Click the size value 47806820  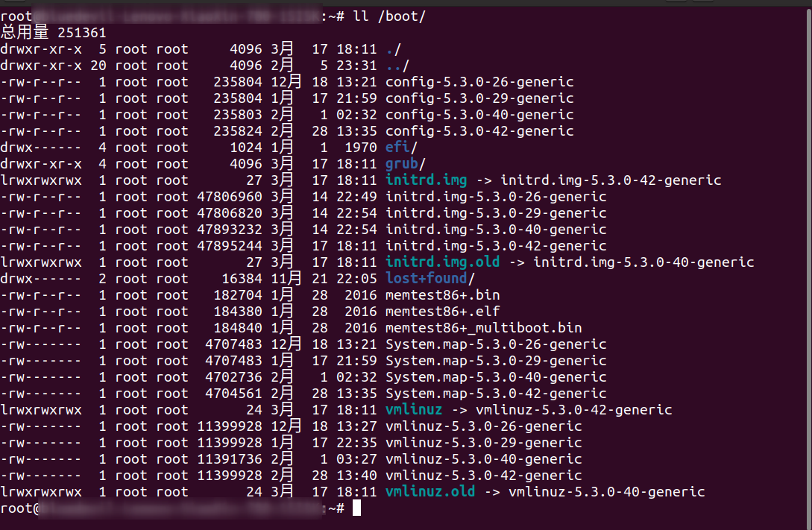(230, 213)
